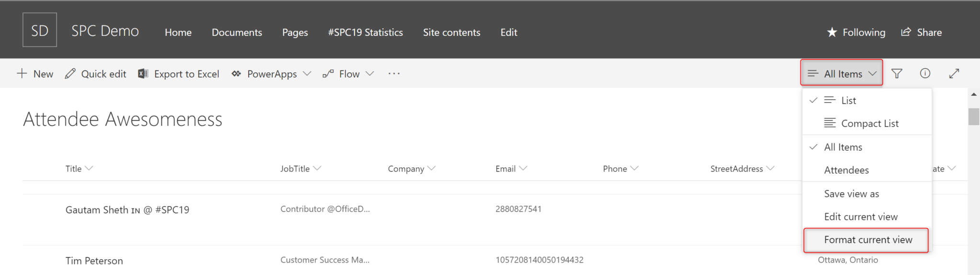Expand list to full screen view
980x275 pixels.
click(x=954, y=73)
